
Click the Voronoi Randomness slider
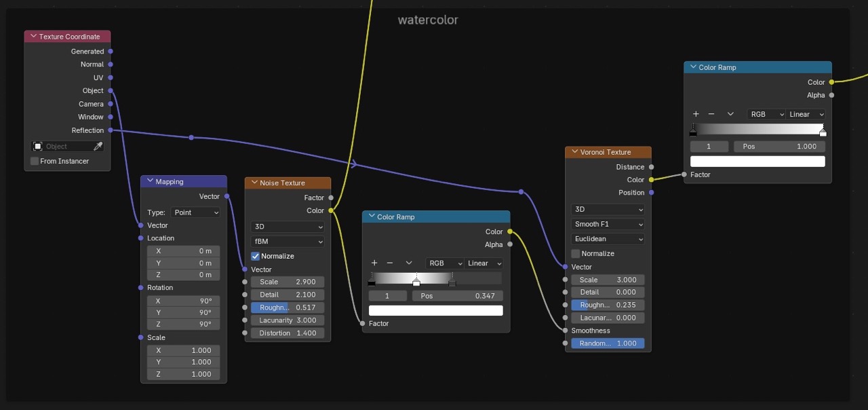coord(608,343)
